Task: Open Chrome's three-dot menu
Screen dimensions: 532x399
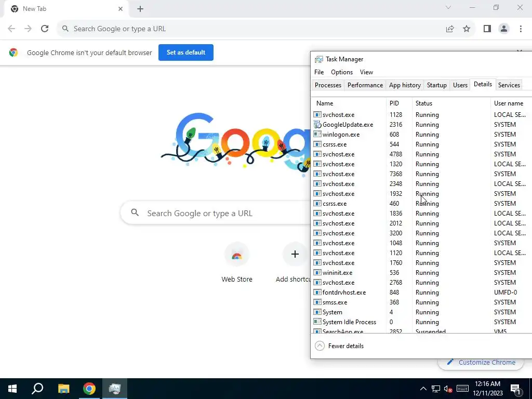Action: point(521,29)
